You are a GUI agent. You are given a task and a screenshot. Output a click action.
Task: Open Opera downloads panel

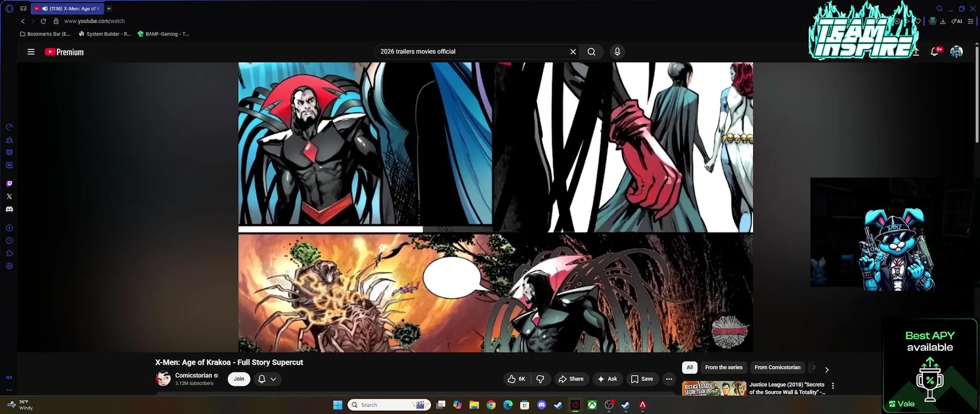[x=943, y=21]
